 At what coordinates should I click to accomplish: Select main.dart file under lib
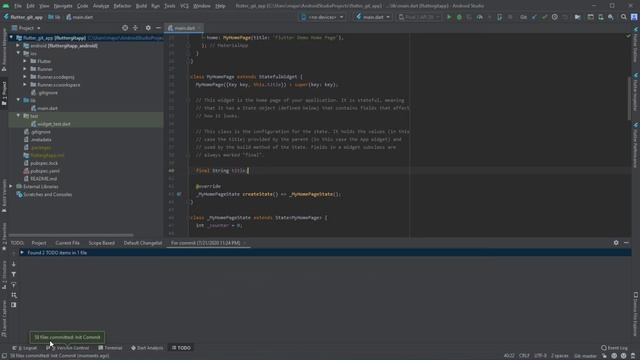coord(47,108)
